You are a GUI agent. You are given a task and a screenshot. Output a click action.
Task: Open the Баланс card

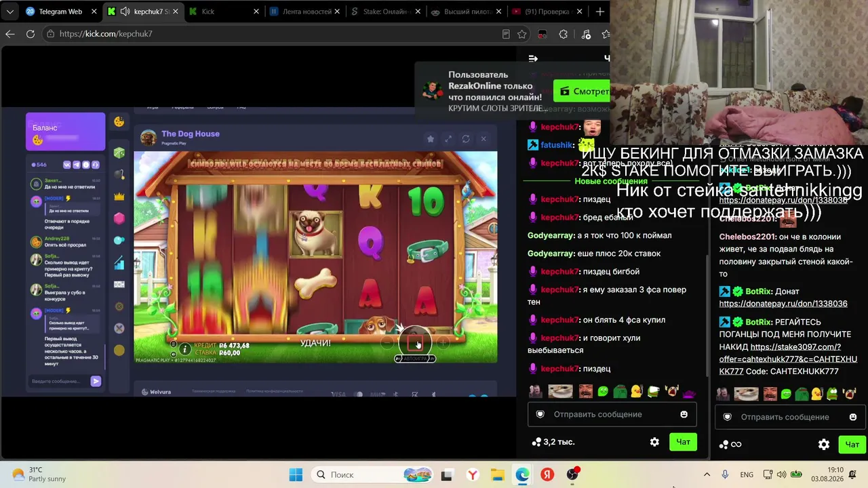[65, 131]
